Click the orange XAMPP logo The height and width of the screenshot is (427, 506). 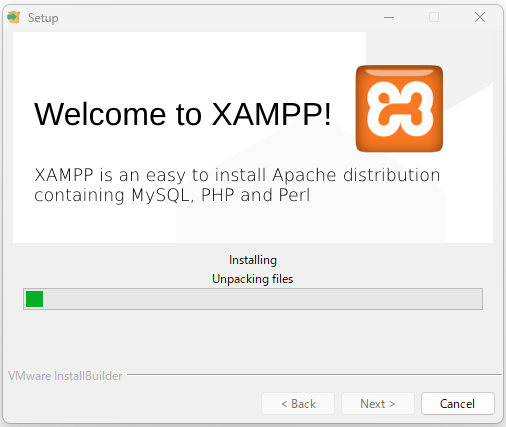[399, 108]
